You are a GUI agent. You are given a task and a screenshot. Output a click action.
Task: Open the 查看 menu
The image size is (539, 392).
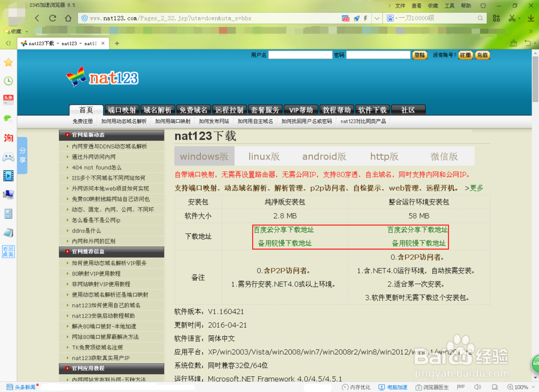[x=417, y=5]
